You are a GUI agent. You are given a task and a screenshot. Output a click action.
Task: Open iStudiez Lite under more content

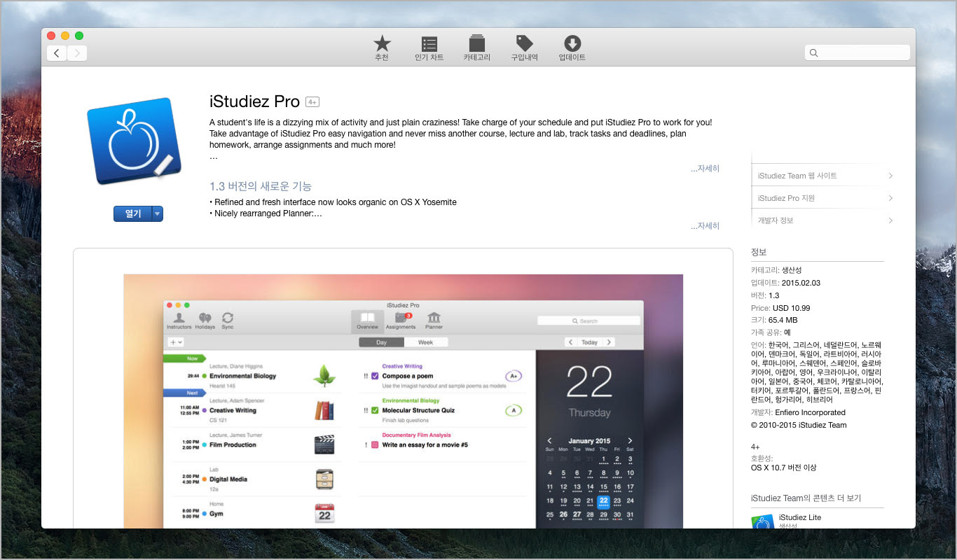click(x=800, y=517)
